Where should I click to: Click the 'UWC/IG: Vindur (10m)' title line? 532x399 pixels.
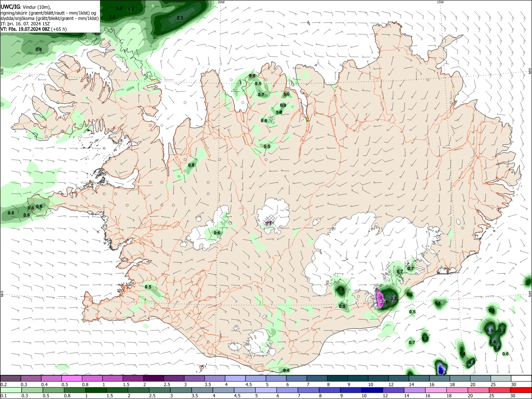pyautogui.click(x=26, y=7)
